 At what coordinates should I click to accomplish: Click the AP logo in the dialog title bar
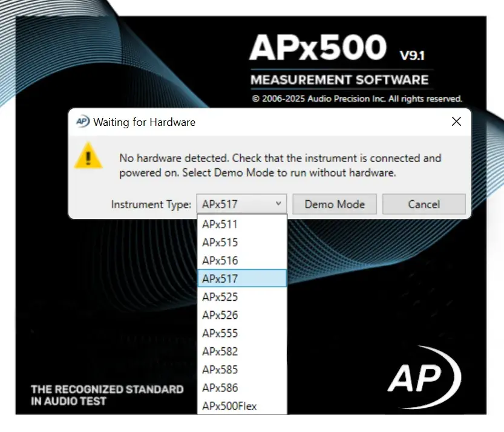(x=82, y=122)
